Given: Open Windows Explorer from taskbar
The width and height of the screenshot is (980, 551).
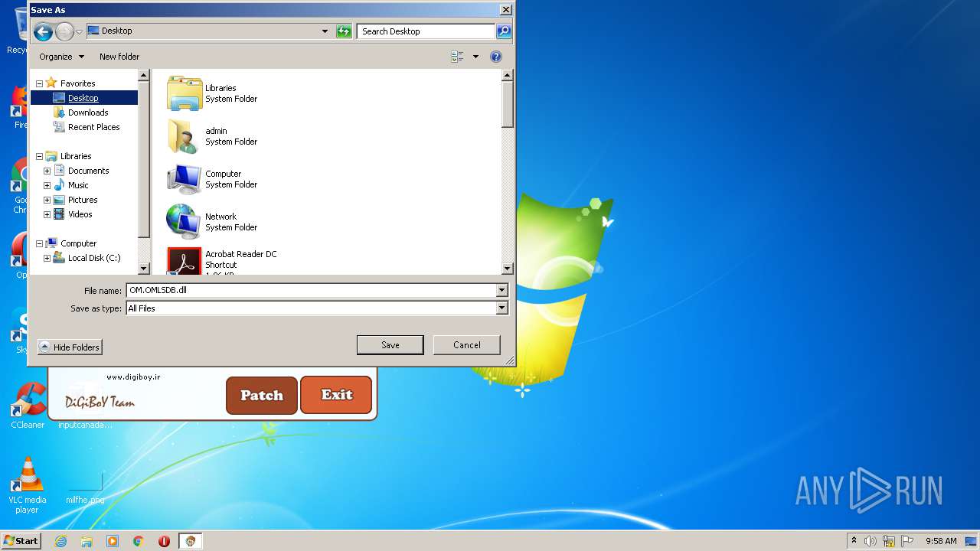Looking at the screenshot, I should (87, 541).
